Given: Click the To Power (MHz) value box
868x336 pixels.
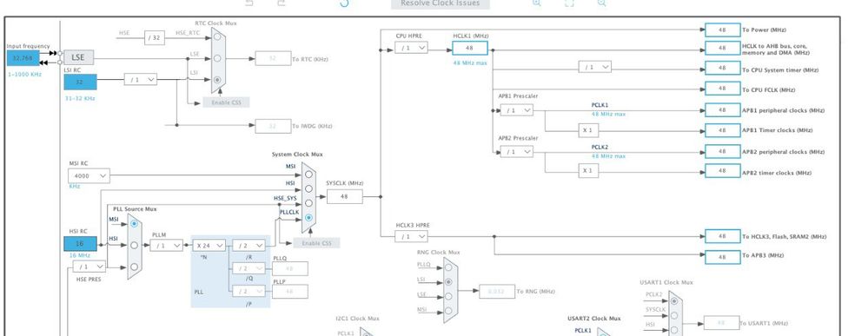Looking at the screenshot, I should click(722, 30).
